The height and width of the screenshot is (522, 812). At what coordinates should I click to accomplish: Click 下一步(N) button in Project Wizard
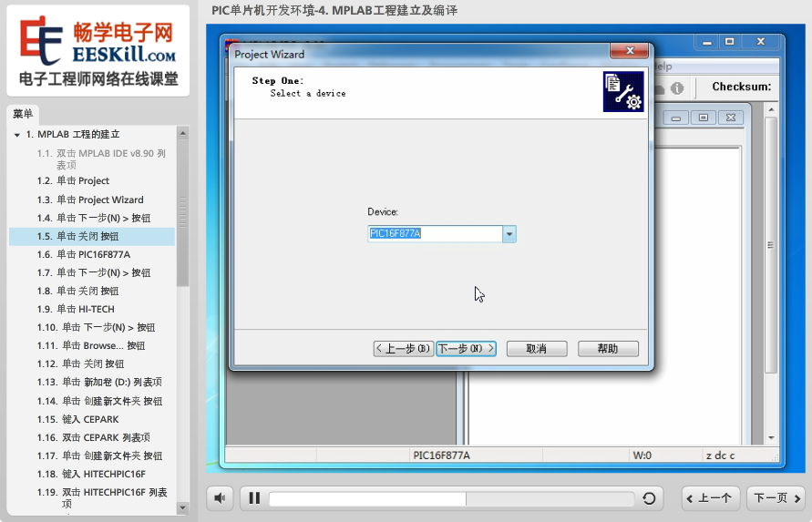[466, 349]
